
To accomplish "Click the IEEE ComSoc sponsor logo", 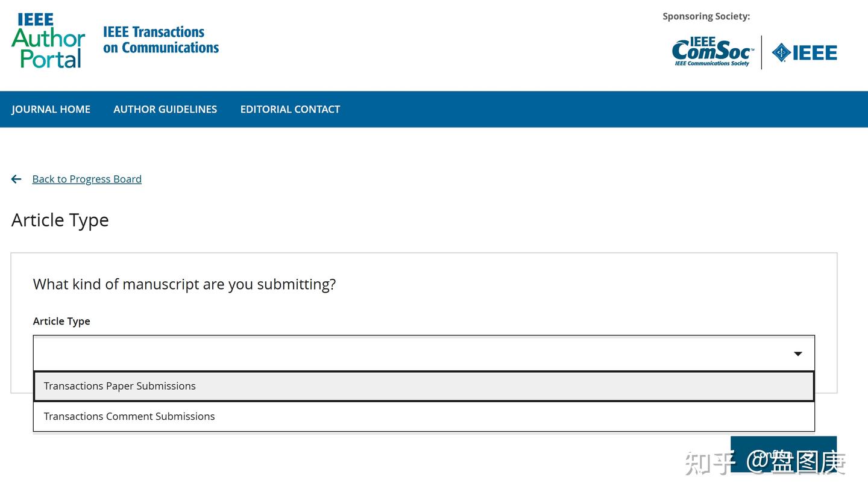I will tap(712, 52).
